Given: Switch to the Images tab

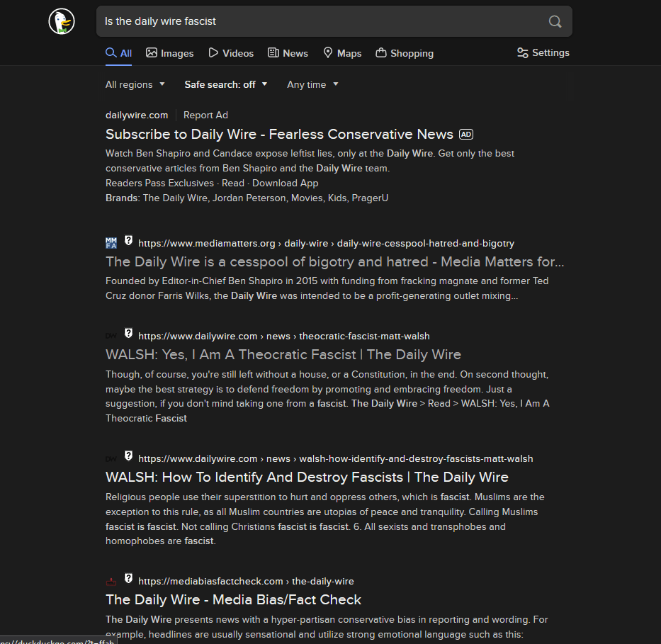Looking at the screenshot, I should [169, 53].
